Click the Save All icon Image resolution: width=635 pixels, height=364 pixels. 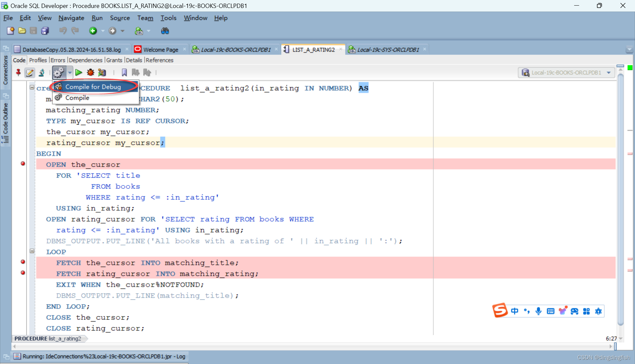pos(45,31)
